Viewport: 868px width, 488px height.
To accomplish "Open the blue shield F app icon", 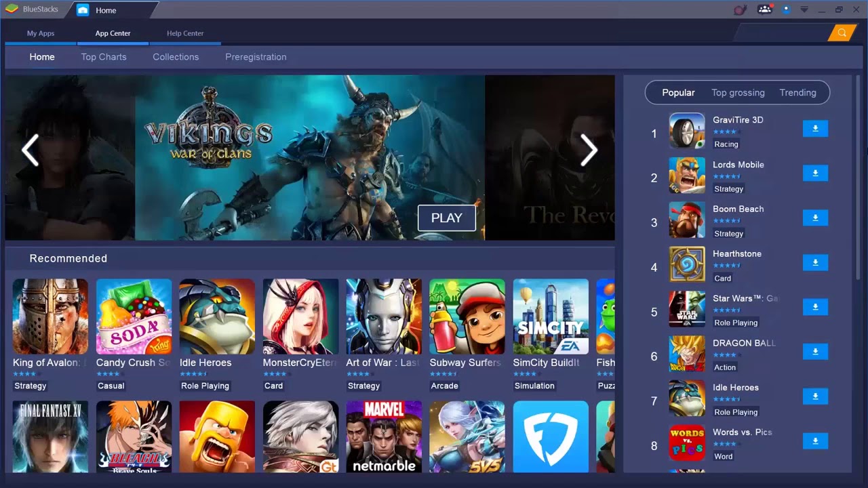I will tap(551, 437).
